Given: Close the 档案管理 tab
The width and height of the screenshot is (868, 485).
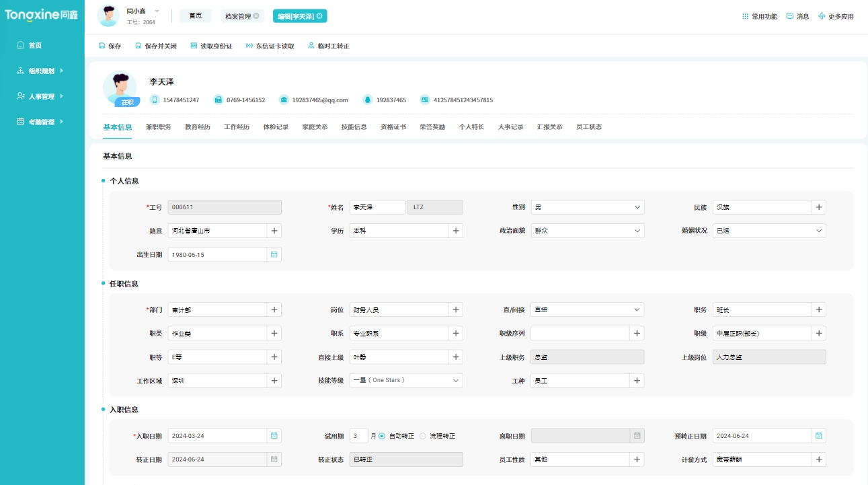Looking at the screenshot, I should [x=256, y=16].
